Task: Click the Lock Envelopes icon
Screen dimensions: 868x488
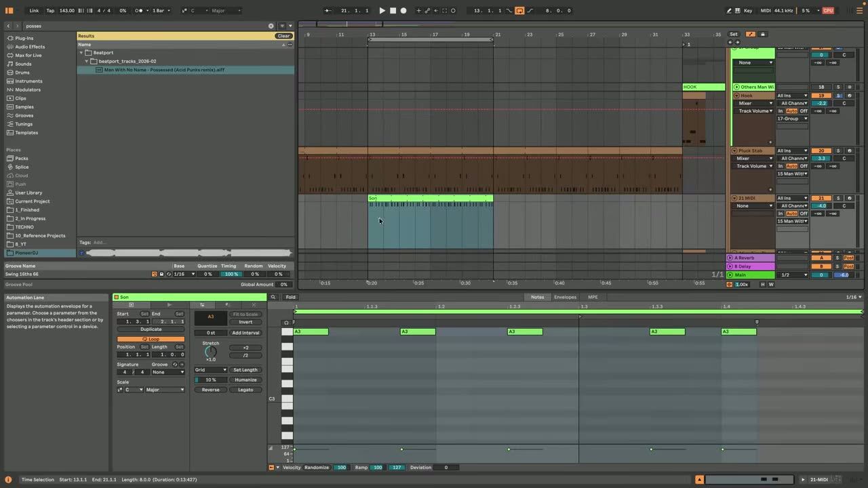Action: tap(762, 34)
